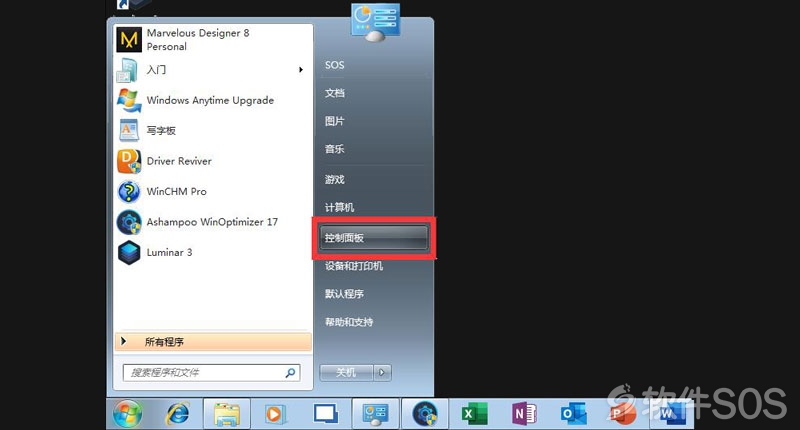Click the user picture icon atop Start menu
The width and height of the screenshot is (800, 430).
point(376,22)
